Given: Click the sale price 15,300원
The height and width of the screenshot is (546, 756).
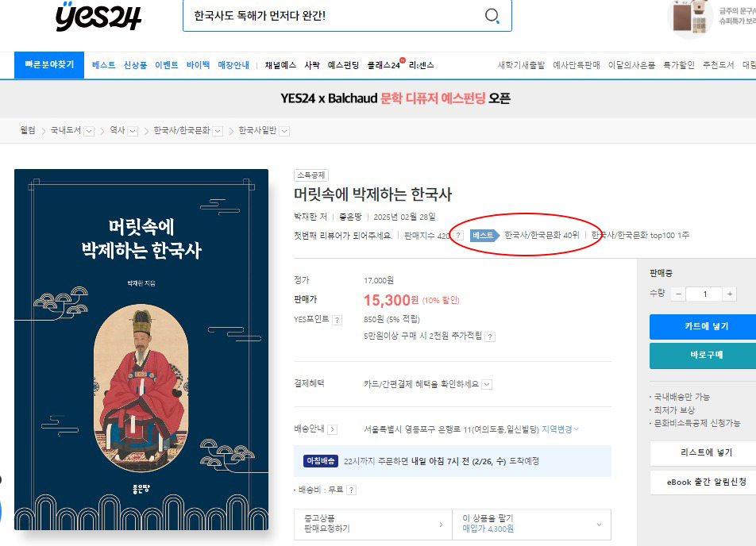Looking at the screenshot, I should tap(391, 300).
